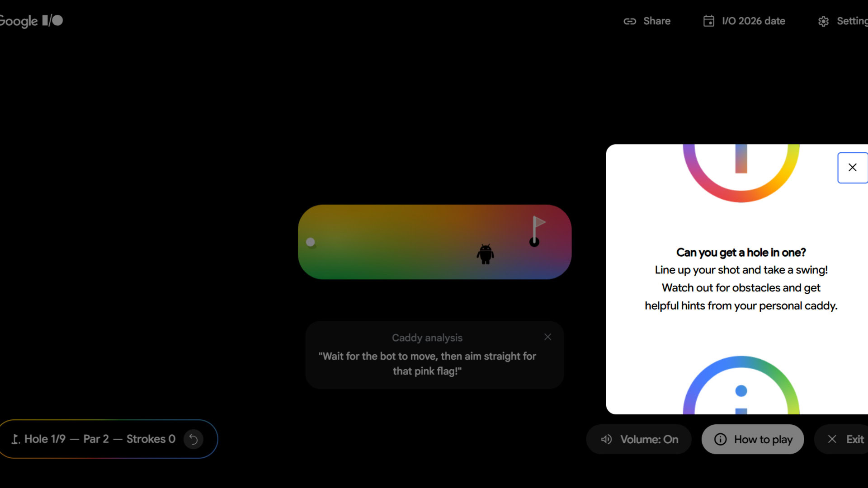Click the speaker icon in Volume button
Image resolution: width=868 pixels, height=488 pixels.
coord(606,439)
